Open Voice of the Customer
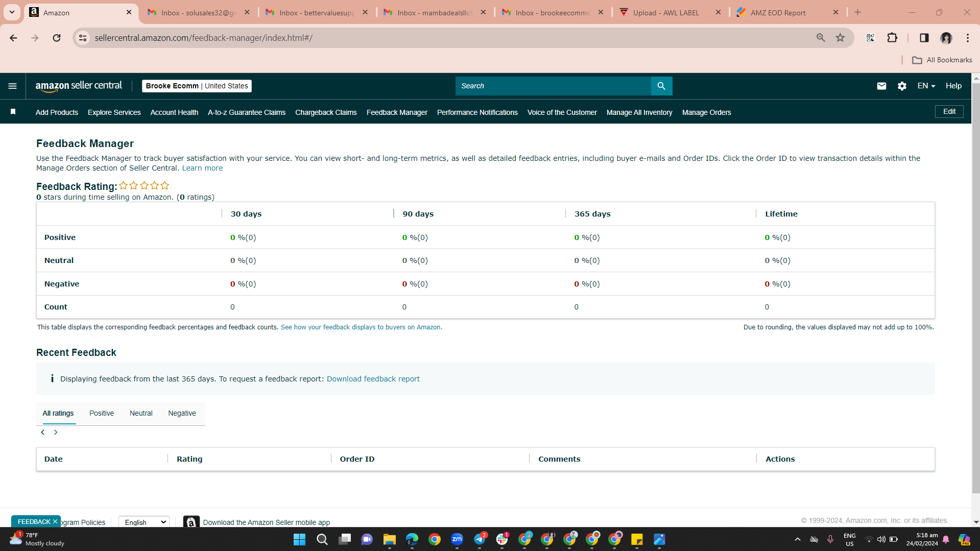The width and height of the screenshot is (980, 551). 562,112
